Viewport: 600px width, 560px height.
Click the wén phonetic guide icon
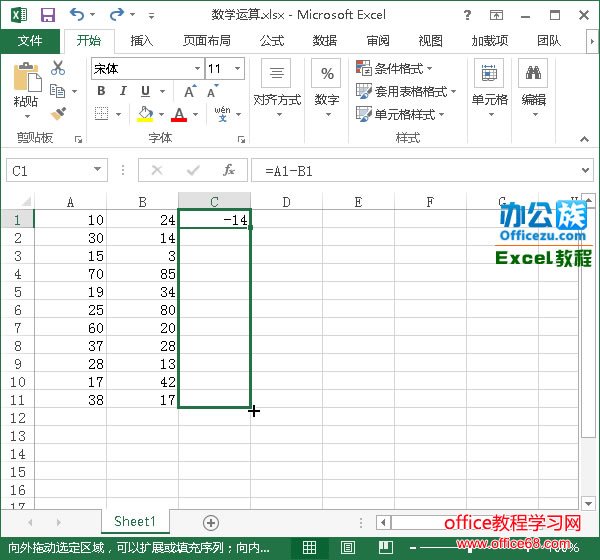tap(222, 114)
